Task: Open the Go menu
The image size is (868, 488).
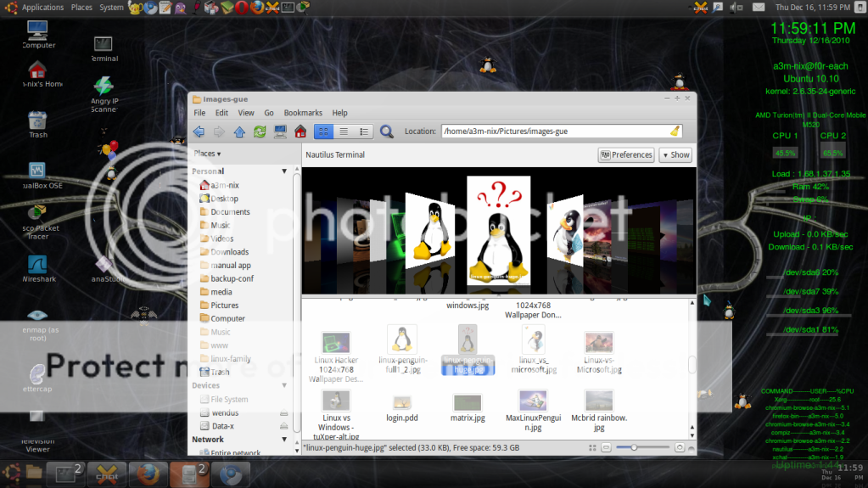Action: coord(268,112)
